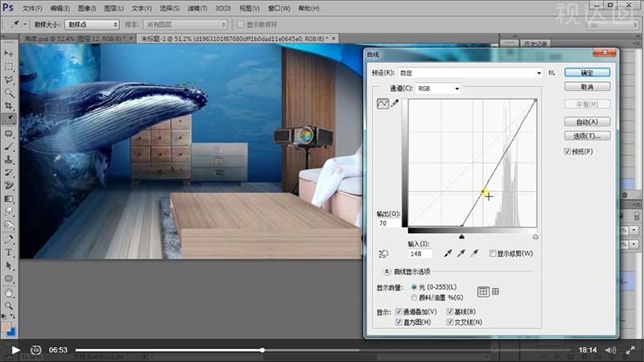The height and width of the screenshot is (362, 644).
Task: Select the History Brush tool
Action: (9, 173)
